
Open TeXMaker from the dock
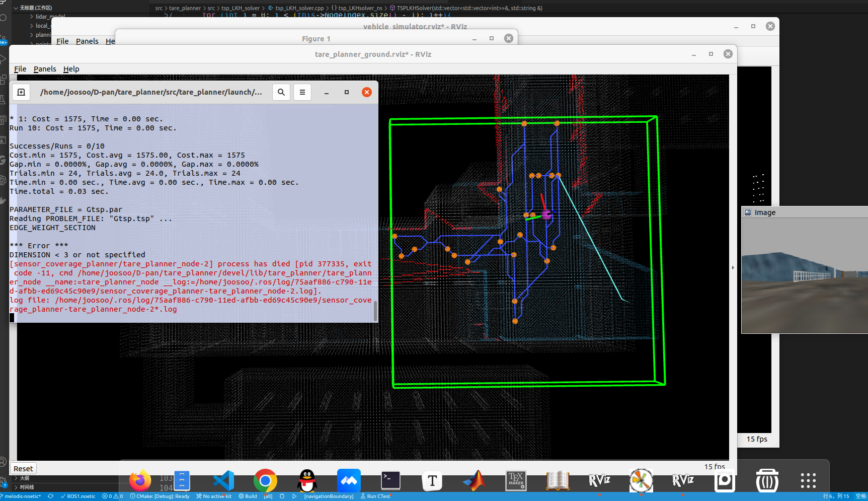click(x=516, y=480)
